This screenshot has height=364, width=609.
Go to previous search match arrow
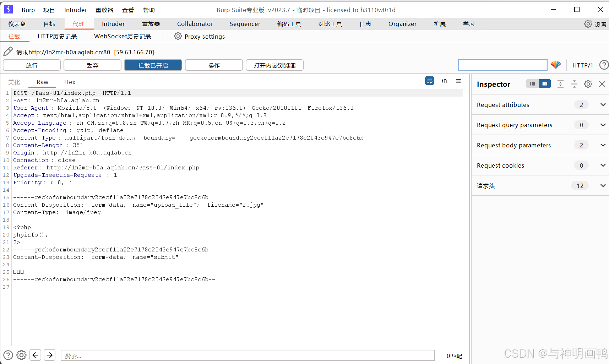(36, 355)
